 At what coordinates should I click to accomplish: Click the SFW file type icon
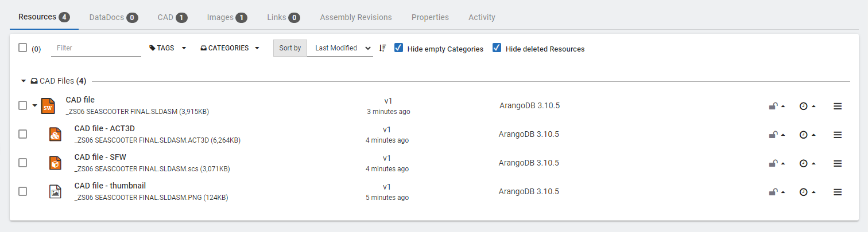point(55,163)
